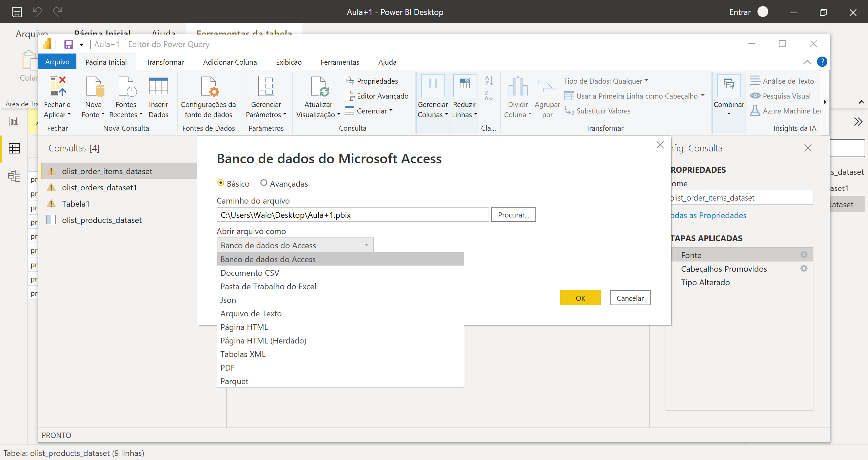Click Reduzir Linhas icon
Viewport: 868px width, 460px height.
465,85
